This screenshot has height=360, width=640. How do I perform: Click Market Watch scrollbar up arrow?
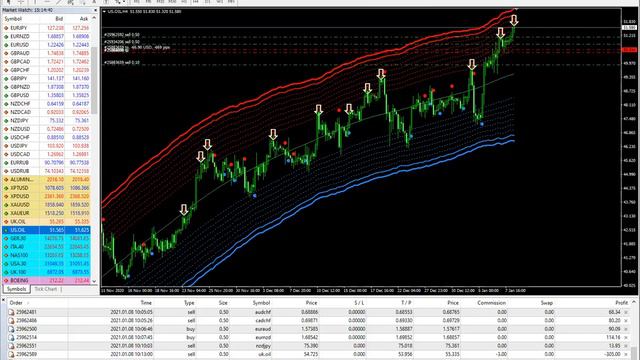(x=94, y=19)
